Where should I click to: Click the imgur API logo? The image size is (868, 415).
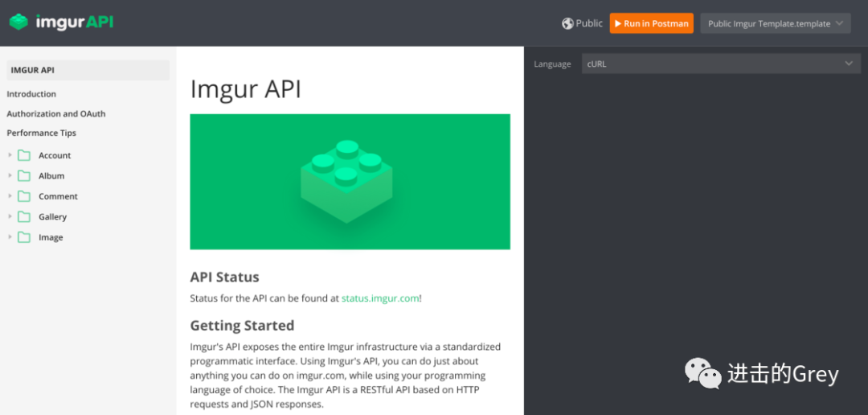(x=61, y=23)
